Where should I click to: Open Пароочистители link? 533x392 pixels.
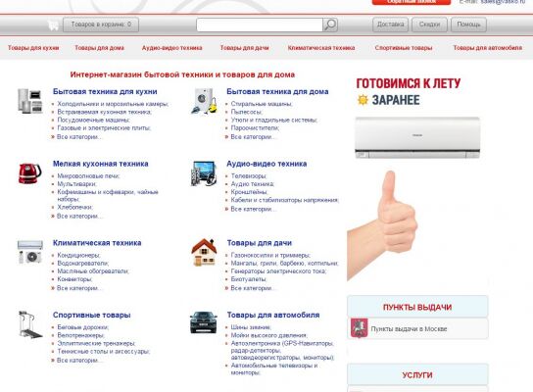coord(255,128)
